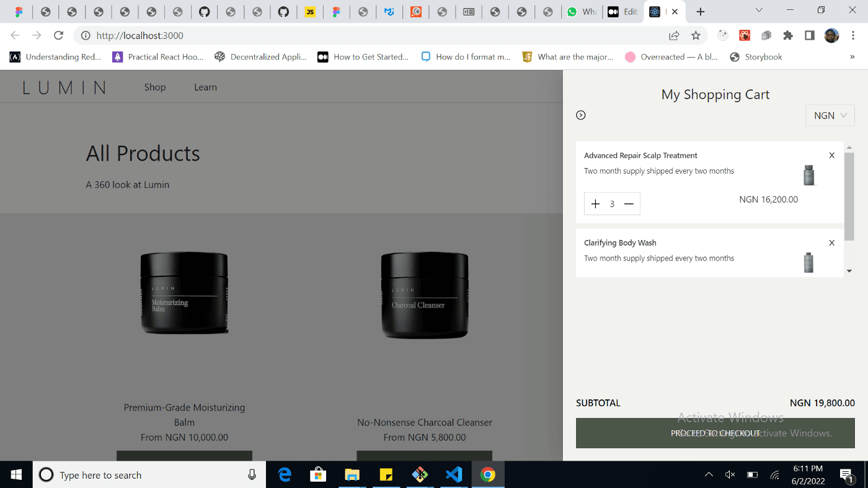Viewport: 868px width, 488px height.
Task: Open the browser extensions puzzle icon
Action: click(788, 36)
